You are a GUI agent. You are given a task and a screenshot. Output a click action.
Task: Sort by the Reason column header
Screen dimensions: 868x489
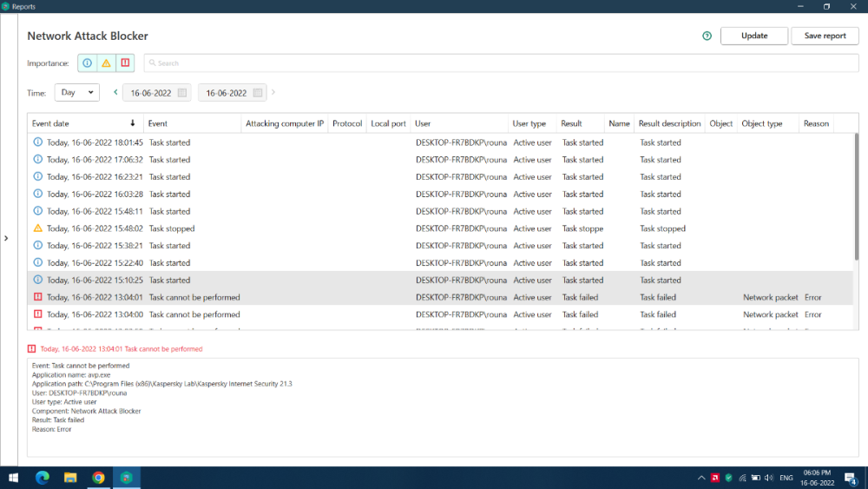(x=816, y=123)
